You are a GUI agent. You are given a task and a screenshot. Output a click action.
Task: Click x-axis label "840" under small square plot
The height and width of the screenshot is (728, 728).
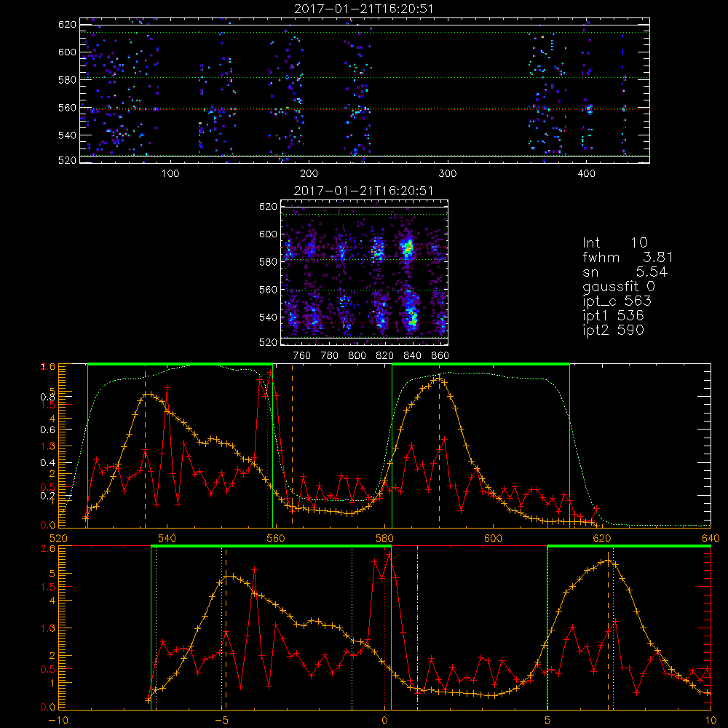coord(412,356)
